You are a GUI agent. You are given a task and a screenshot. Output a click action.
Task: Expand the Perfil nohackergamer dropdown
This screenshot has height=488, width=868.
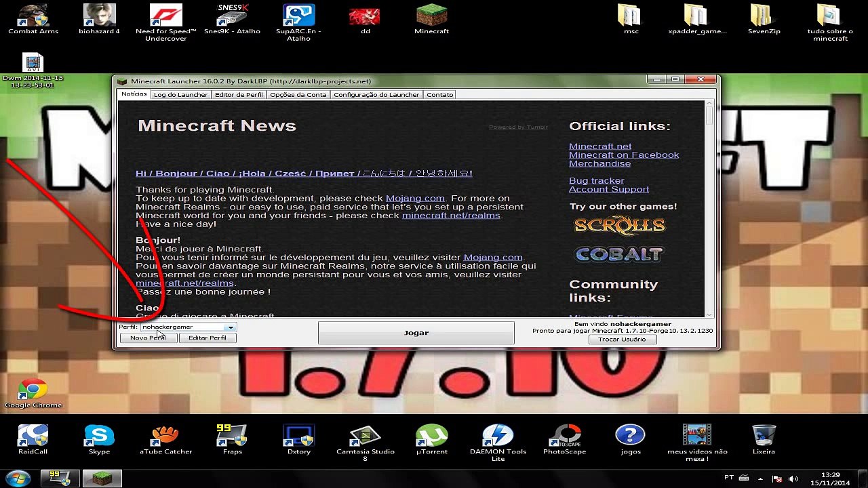click(231, 327)
